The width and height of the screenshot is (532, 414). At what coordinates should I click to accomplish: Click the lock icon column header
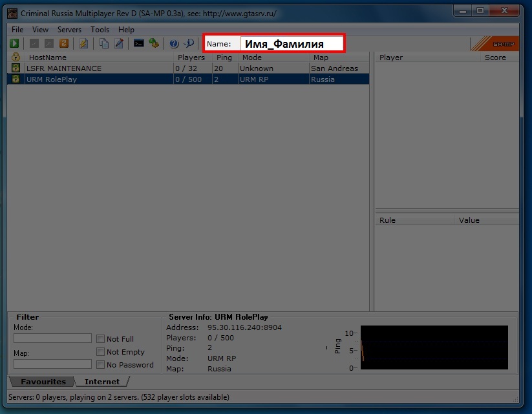pos(16,57)
